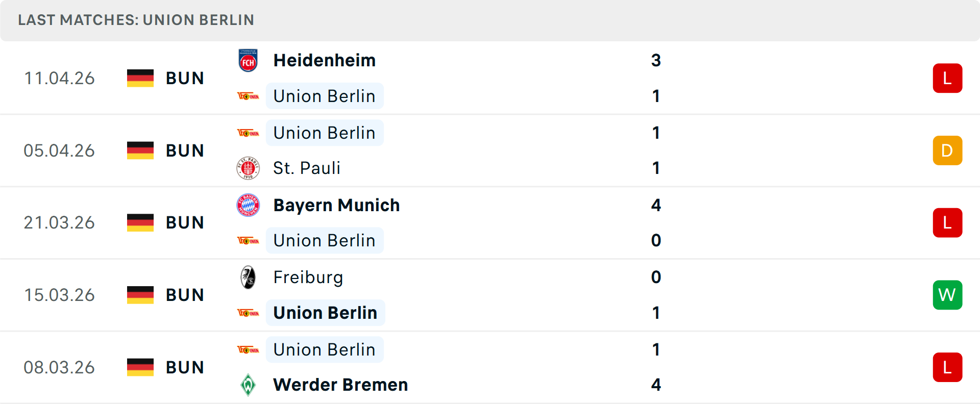The image size is (980, 404).
Task: Open the BUN competition label on the 21.03.26 row
Action: click(185, 222)
